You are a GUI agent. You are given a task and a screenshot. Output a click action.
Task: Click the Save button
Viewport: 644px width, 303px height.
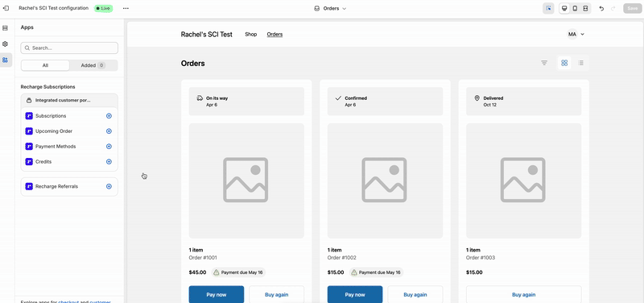633,8
